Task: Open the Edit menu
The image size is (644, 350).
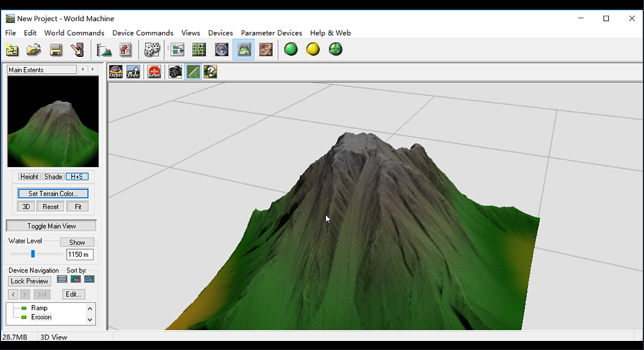Action: [30, 33]
